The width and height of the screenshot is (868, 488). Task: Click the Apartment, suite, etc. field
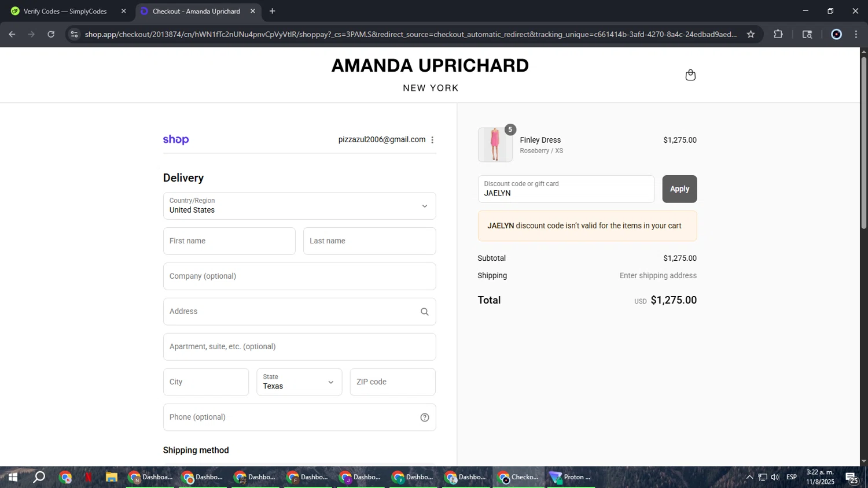tap(299, 347)
